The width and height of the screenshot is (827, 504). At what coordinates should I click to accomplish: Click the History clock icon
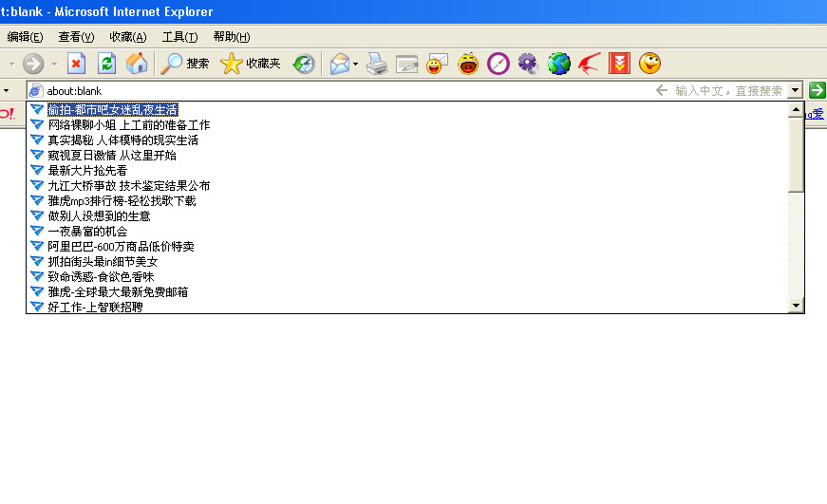click(x=304, y=64)
